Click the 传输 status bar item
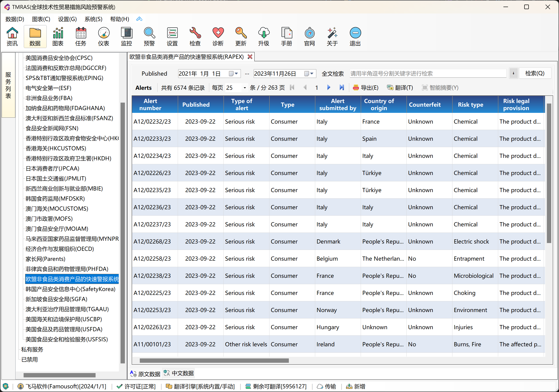The height and width of the screenshot is (392, 559). pyautogui.click(x=326, y=387)
